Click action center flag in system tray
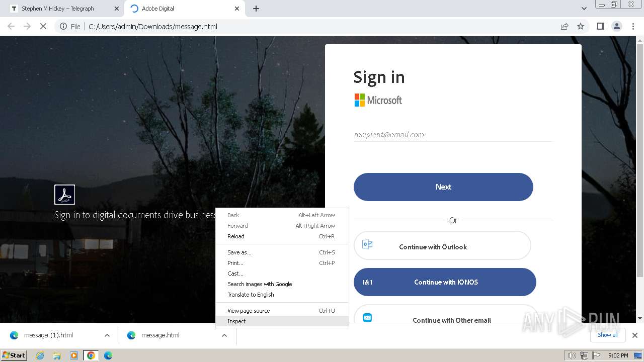 (x=596, y=355)
